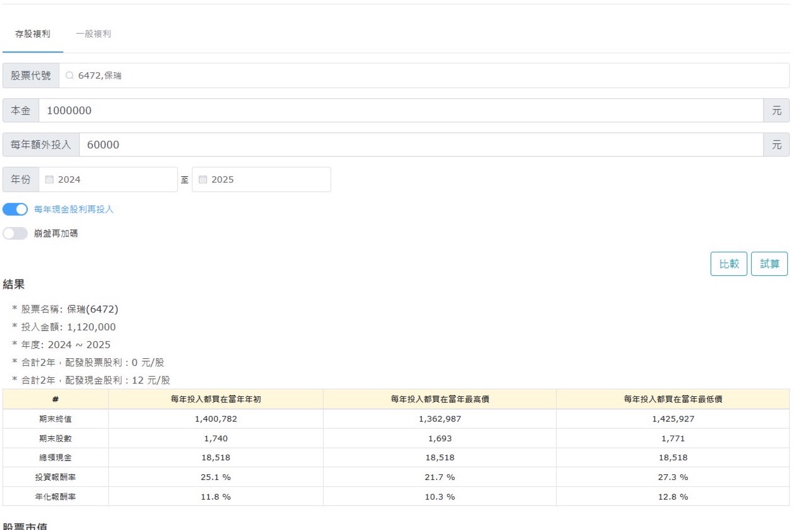Enable the 崩盤再加碼 switch
812x530 pixels.
tap(15, 234)
